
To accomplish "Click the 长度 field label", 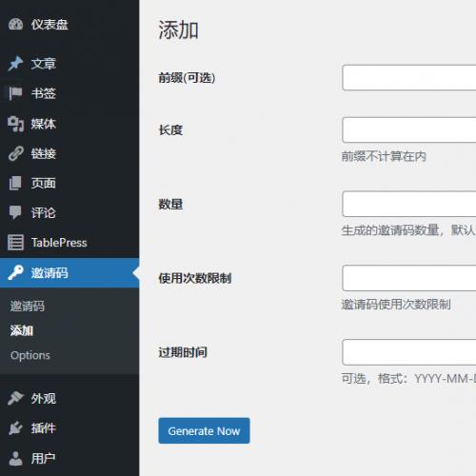I will pyautogui.click(x=170, y=129).
